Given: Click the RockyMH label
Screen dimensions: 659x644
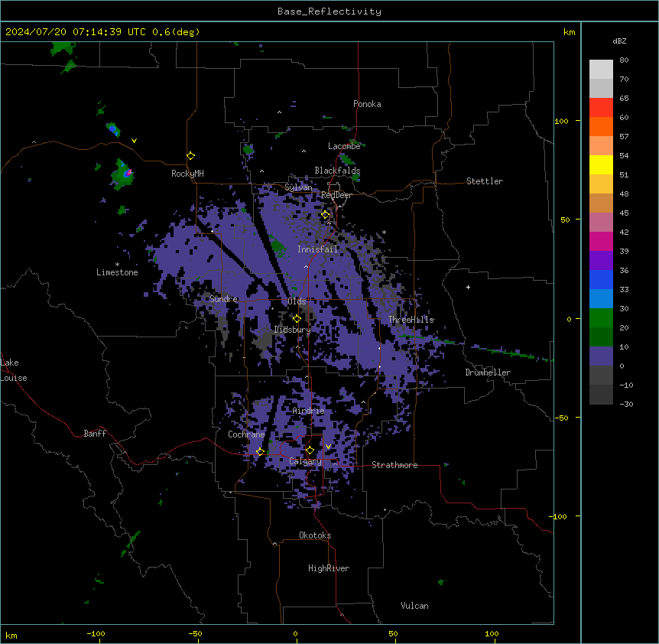Looking at the screenshot, I should tap(187, 174).
